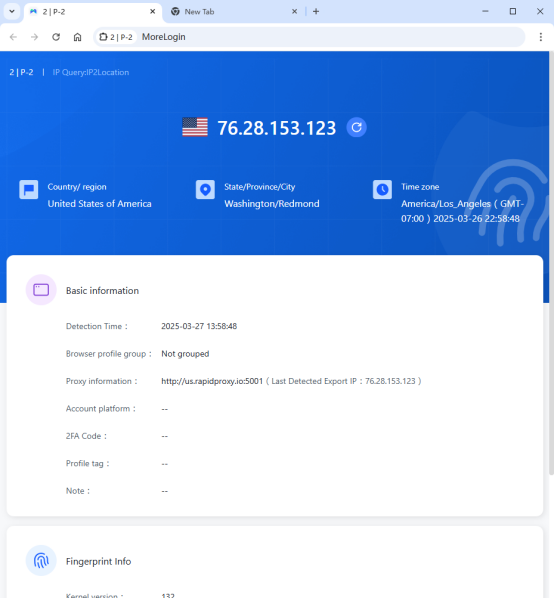This screenshot has width=554, height=598.
Task: Click the Fingerprint Info heading
Action: (x=98, y=561)
